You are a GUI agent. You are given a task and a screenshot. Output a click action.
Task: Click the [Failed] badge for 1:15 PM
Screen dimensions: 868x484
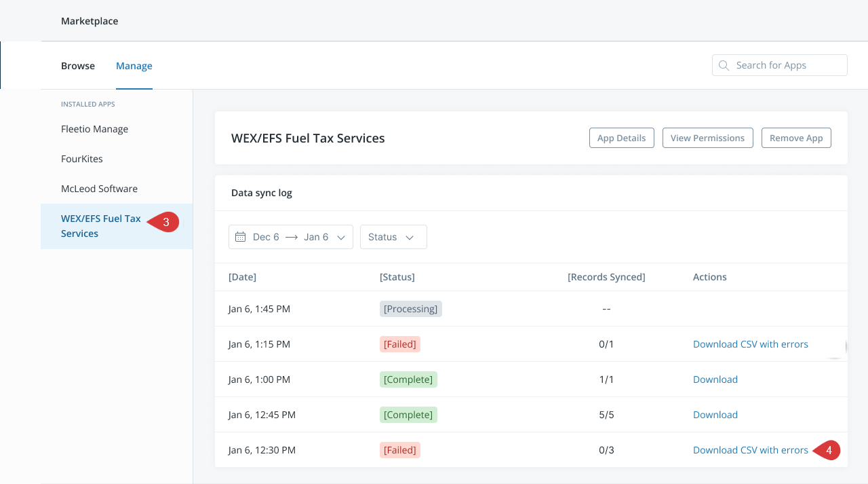pos(400,344)
